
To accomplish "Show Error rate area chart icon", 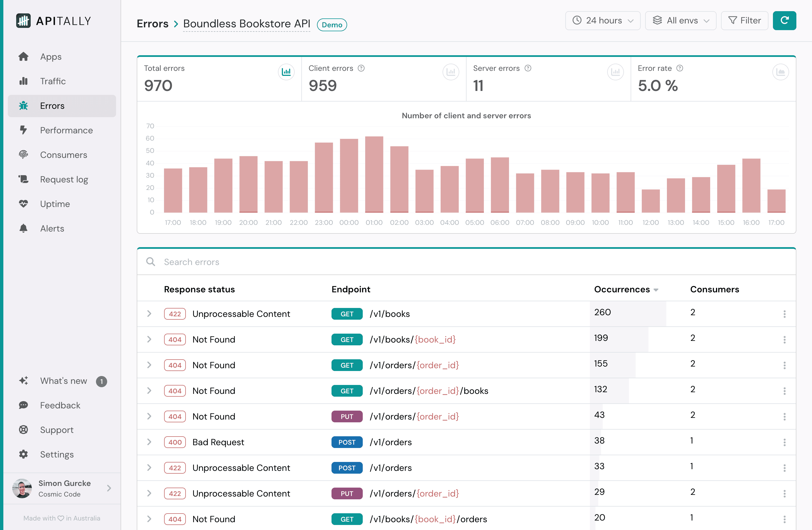I will click(x=780, y=72).
